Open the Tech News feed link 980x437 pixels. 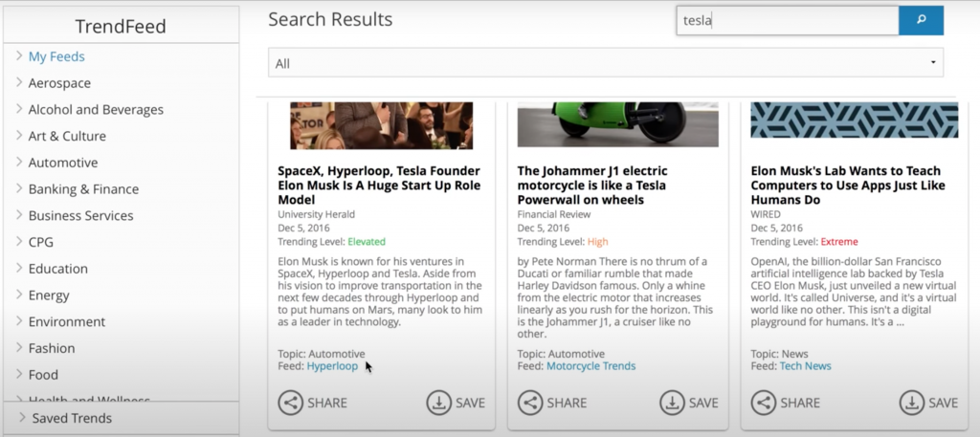point(805,366)
